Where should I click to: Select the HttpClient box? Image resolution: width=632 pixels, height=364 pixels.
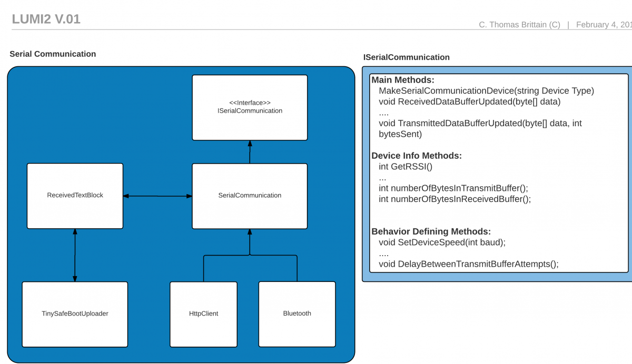point(203,314)
